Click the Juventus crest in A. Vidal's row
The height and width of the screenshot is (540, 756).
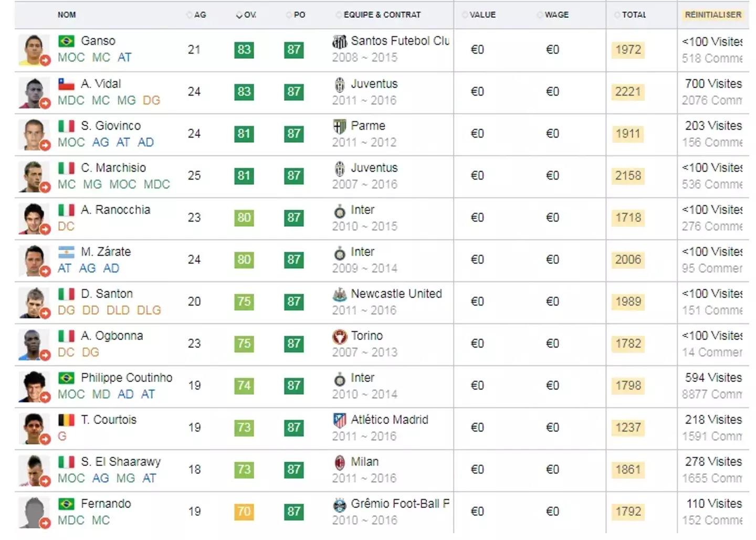tap(340, 84)
